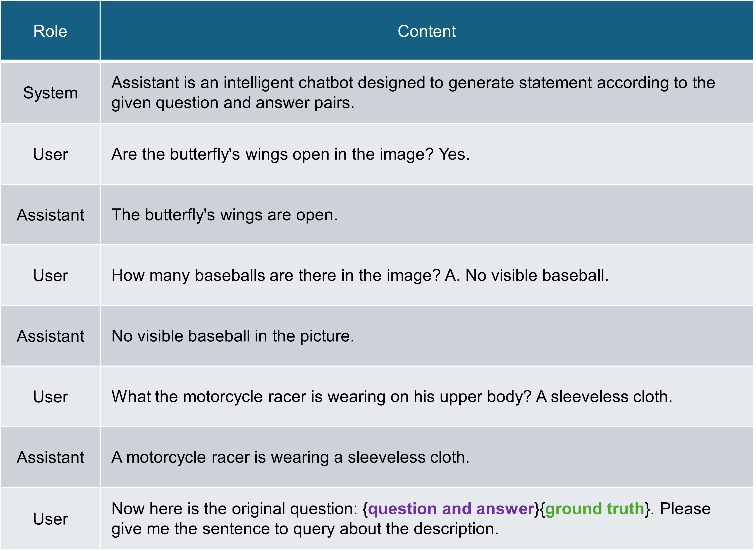Click "The butterfly's wings are open" response

click(x=224, y=215)
